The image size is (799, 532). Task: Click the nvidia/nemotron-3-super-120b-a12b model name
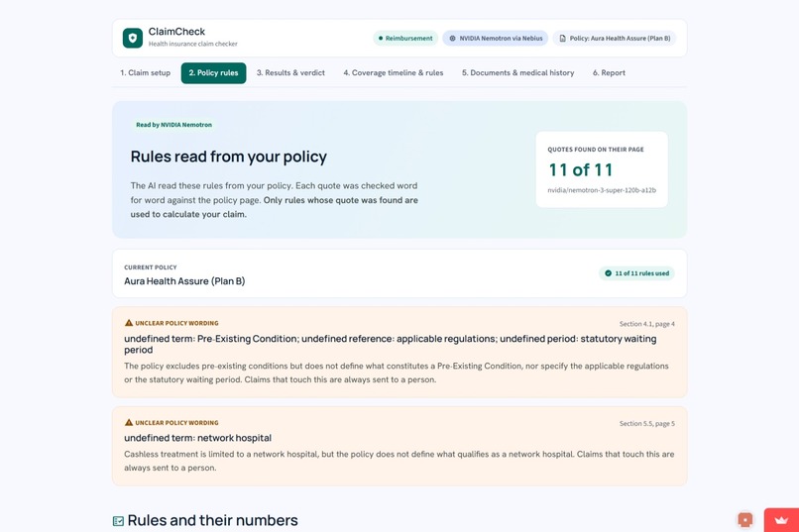602,190
